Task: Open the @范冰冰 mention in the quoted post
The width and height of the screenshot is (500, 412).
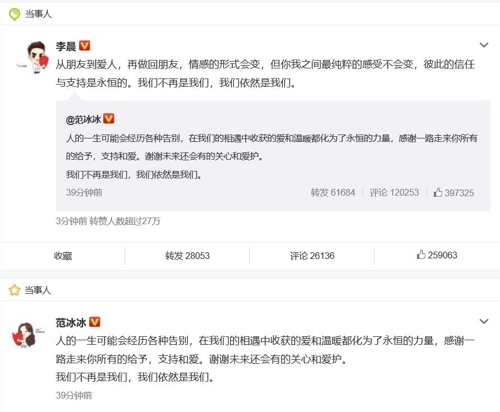Action: click(83, 119)
